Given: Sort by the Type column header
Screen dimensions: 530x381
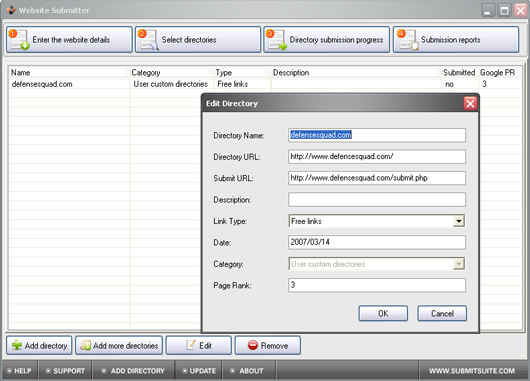Looking at the screenshot, I should 242,72.
